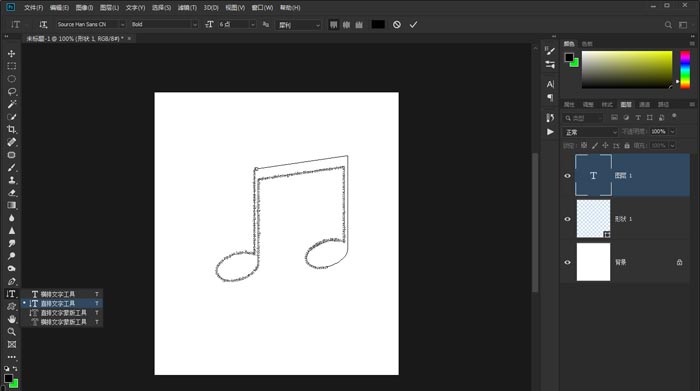Image resolution: width=700 pixels, height=391 pixels.
Task: Open the 文件(F) menu
Action: pyautogui.click(x=33, y=8)
